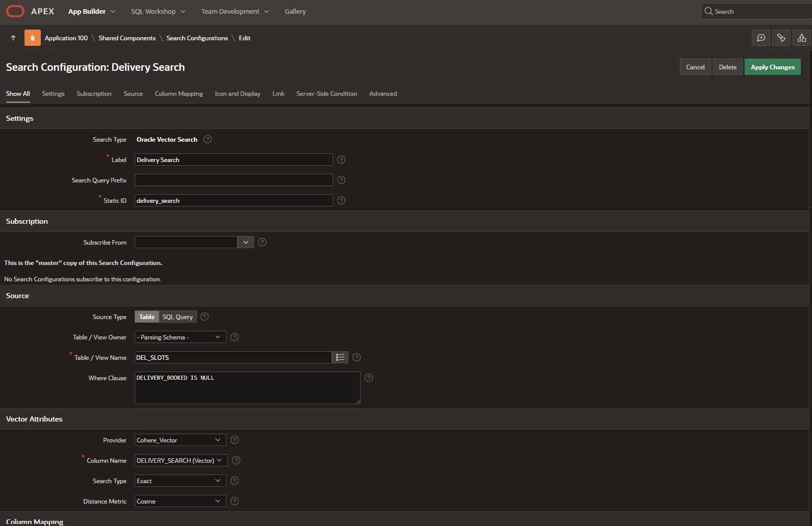Show help for Provider

235,440
